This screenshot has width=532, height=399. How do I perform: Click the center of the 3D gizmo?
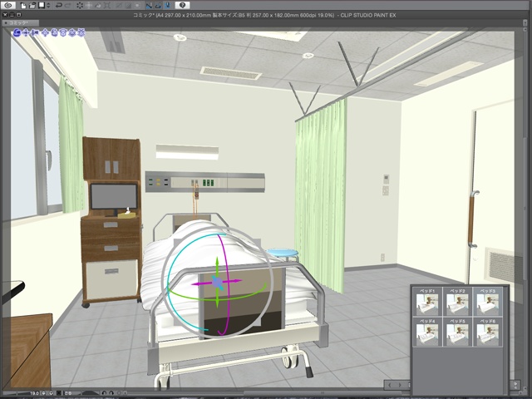click(218, 282)
